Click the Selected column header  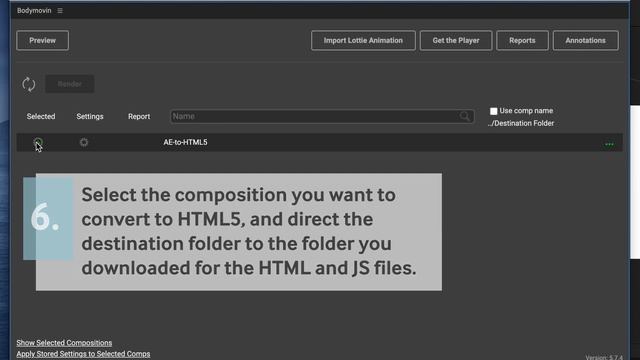[41, 116]
